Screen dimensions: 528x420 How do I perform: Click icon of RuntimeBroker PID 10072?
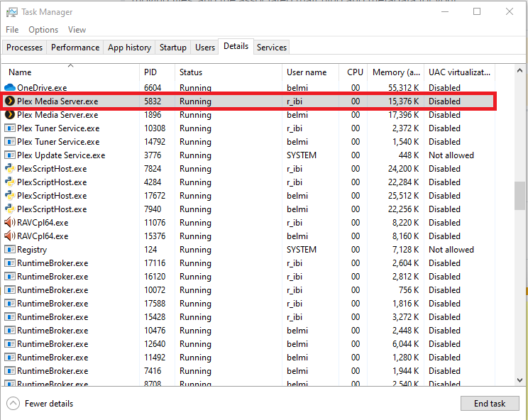point(10,289)
